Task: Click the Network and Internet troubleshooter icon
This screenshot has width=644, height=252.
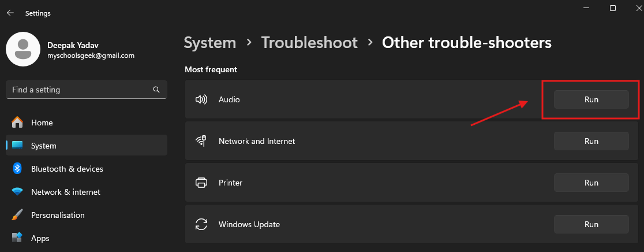Action: point(201,141)
